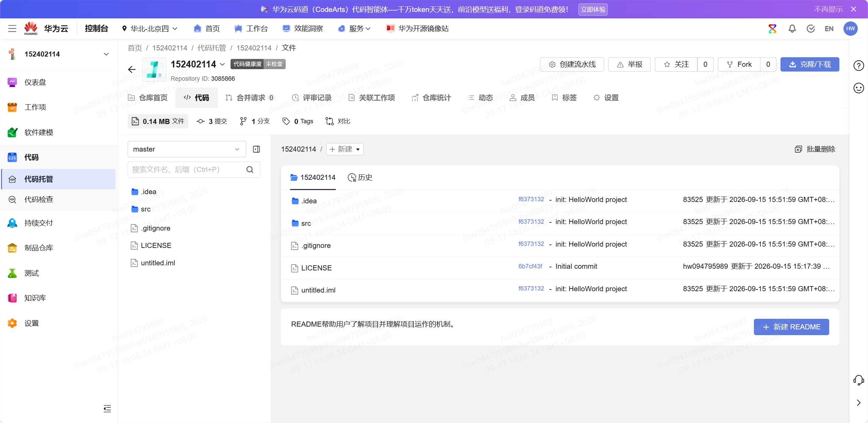
Task: Click 不再提示 in the banner
Action: click(828, 9)
